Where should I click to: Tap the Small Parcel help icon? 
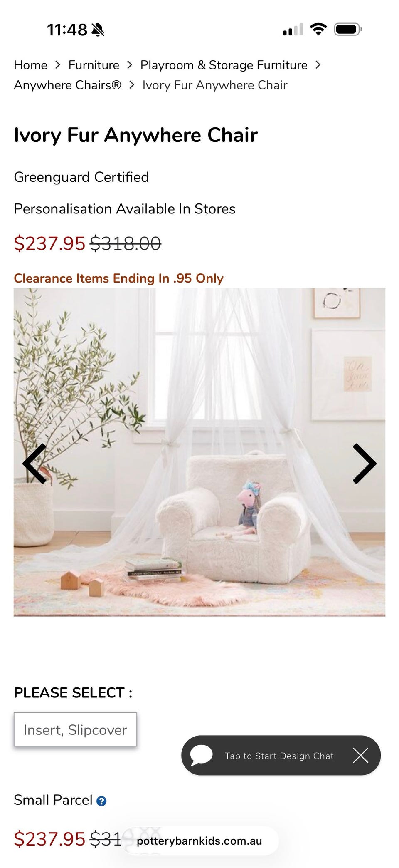pyautogui.click(x=101, y=801)
